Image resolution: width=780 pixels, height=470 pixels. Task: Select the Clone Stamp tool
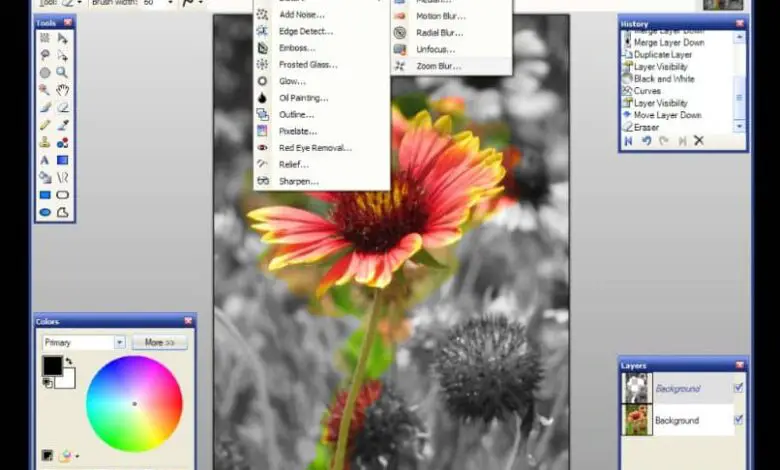pos(45,143)
